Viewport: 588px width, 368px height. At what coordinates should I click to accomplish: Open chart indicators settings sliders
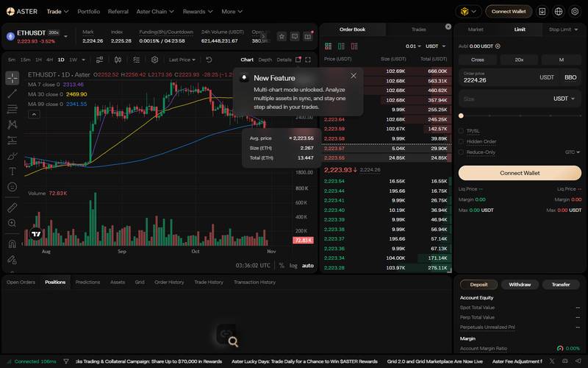click(99, 60)
